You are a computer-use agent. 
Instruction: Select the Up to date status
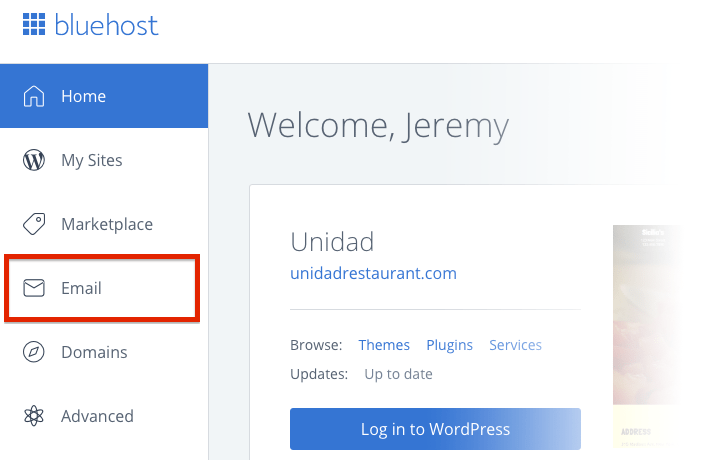(x=398, y=374)
